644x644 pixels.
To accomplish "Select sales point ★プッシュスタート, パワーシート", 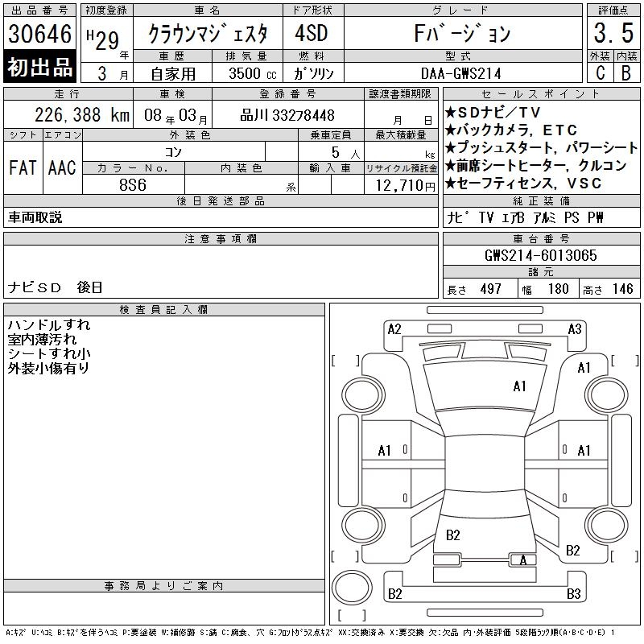I will [x=541, y=147].
